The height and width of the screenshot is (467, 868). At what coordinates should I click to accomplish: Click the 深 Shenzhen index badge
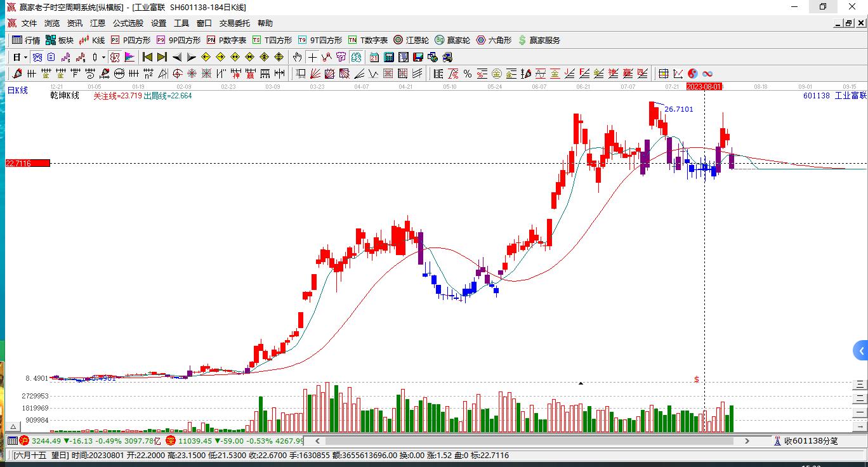(171, 440)
